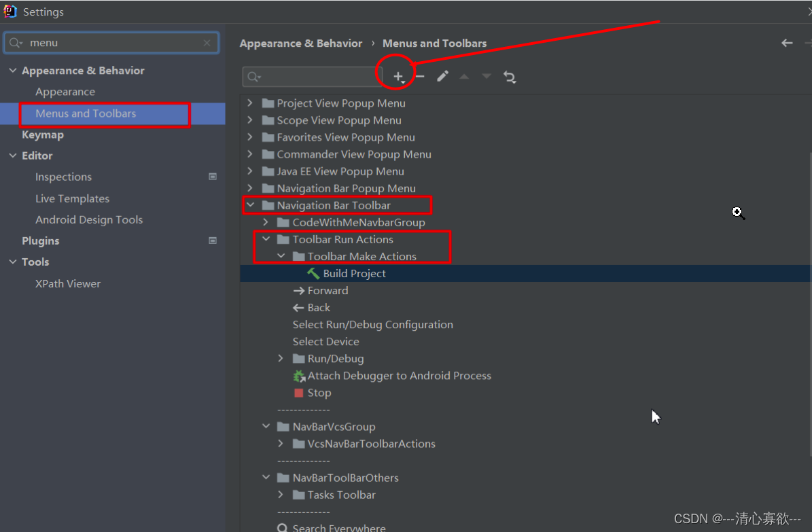Collapse the NavBarToolBarOthers node
Image resolution: width=812 pixels, height=532 pixels.
point(266,478)
